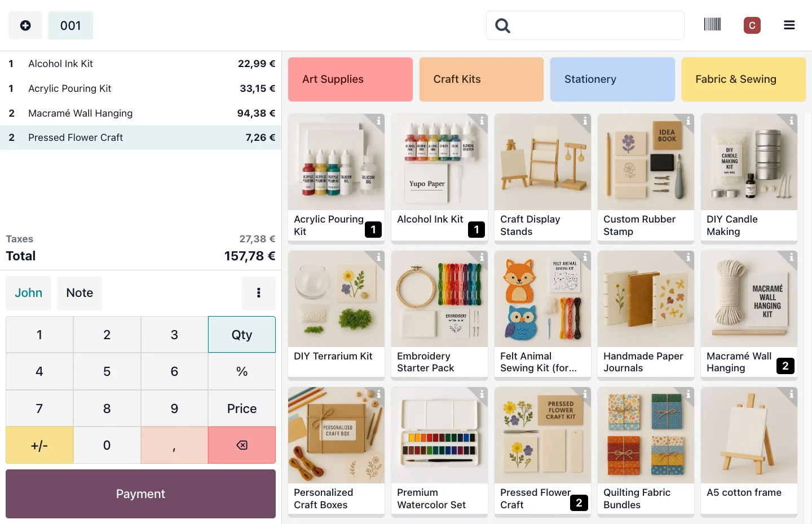Switch numpad to Qty mode
Viewport: 812px width, 524px height.
(x=242, y=335)
